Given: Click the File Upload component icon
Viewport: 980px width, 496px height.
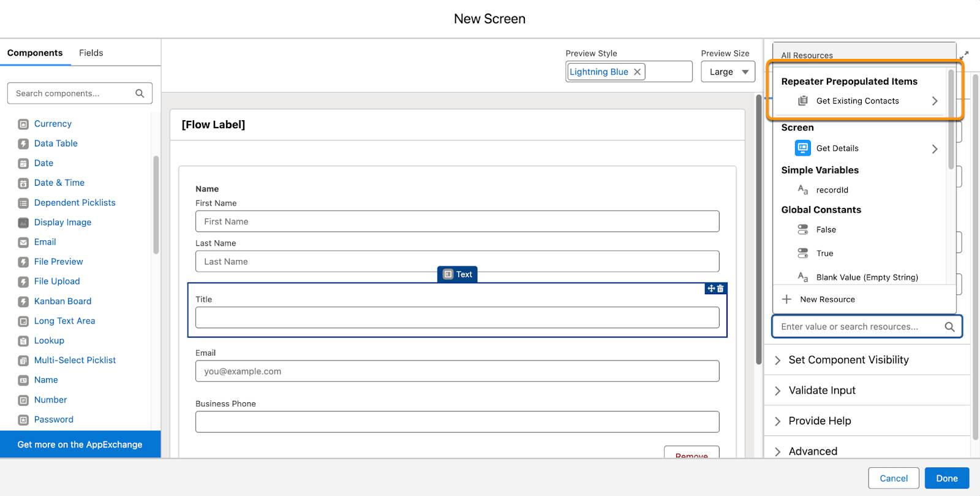Looking at the screenshot, I should (x=23, y=282).
